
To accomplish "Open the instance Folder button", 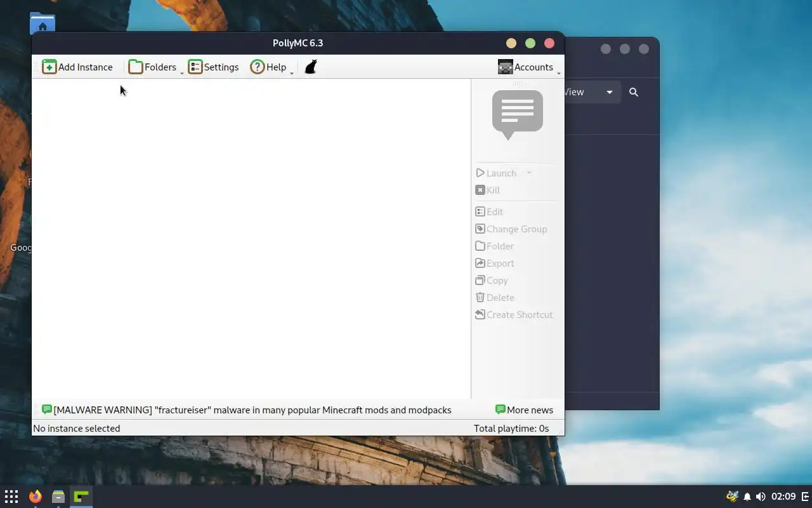I will tap(495, 246).
